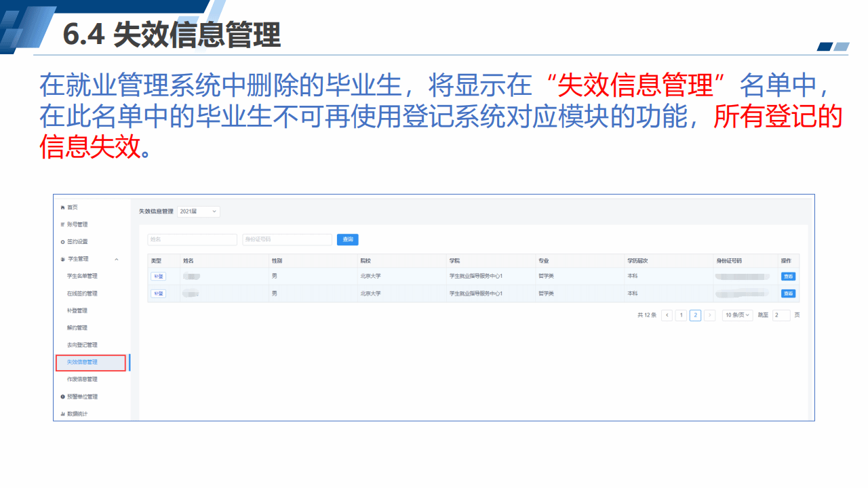Viewport: 868px width, 488px height.
Task: Click the 跳至 page number input
Action: click(781, 315)
